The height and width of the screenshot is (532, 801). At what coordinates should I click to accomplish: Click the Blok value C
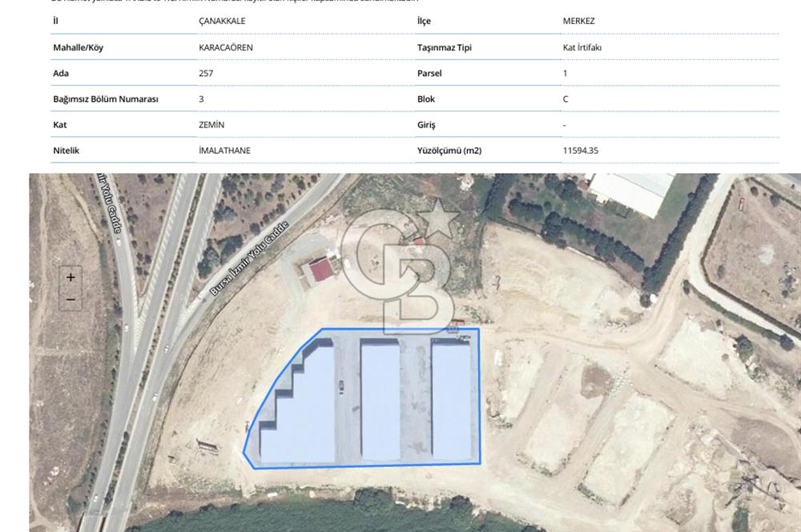[x=566, y=99]
